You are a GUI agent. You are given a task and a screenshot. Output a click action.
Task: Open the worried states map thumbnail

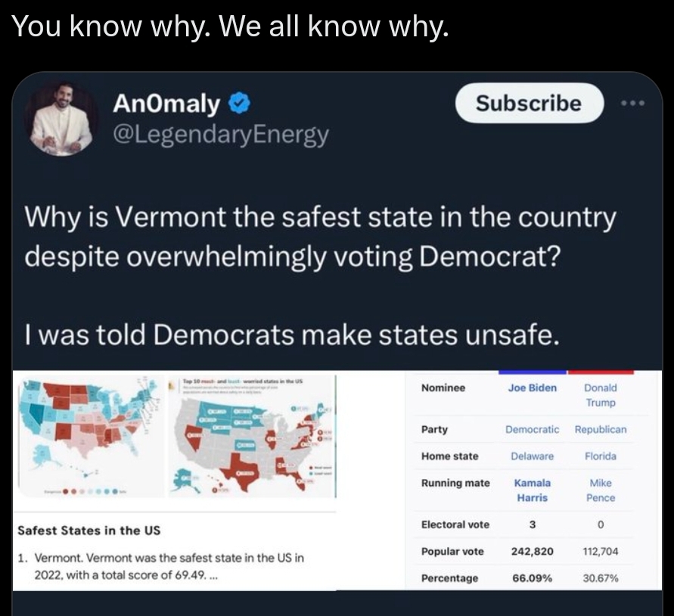tap(252, 436)
